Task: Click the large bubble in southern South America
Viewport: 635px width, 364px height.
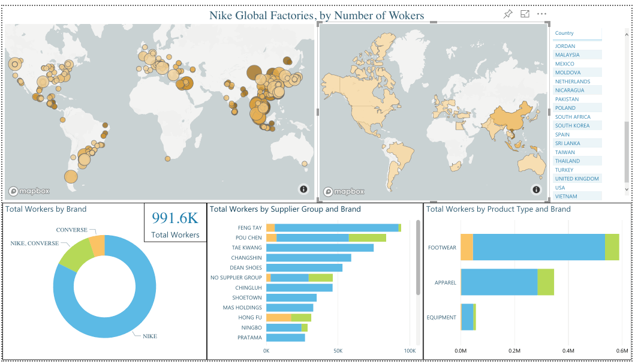Action: [71, 176]
